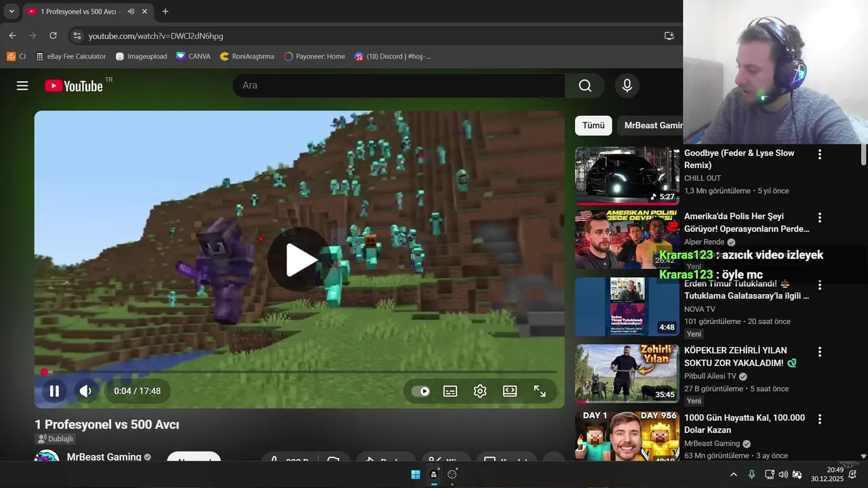Viewport: 868px width, 488px height.
Task: Open the player settings gear
Action: pyautogui.click(x=480, y=391)
